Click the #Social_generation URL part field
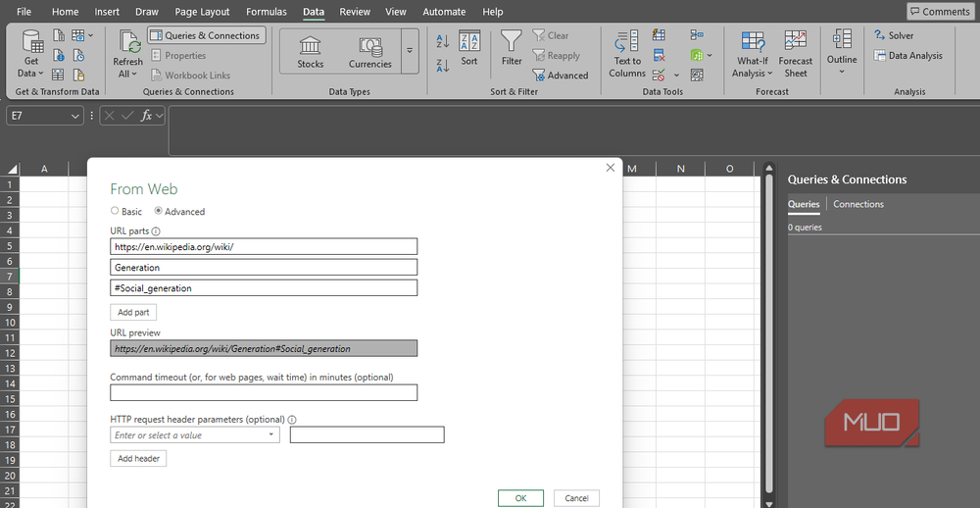The height and width of the screenshot is (508, 980). (264, 287)
